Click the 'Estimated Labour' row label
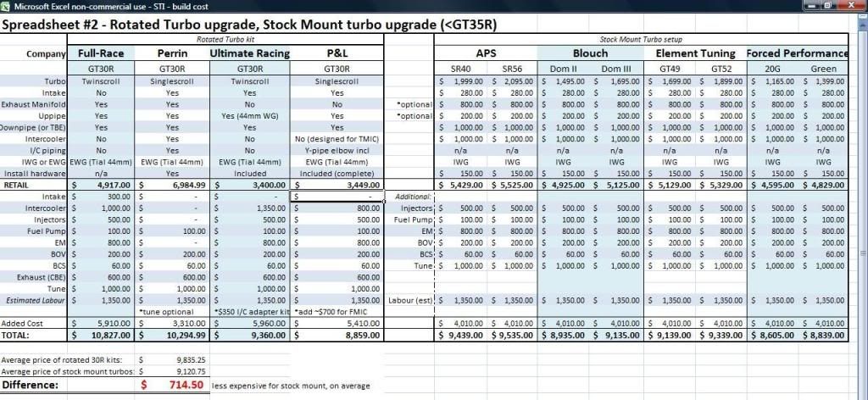Screen dimensions: 868x400 coord(36,300)
